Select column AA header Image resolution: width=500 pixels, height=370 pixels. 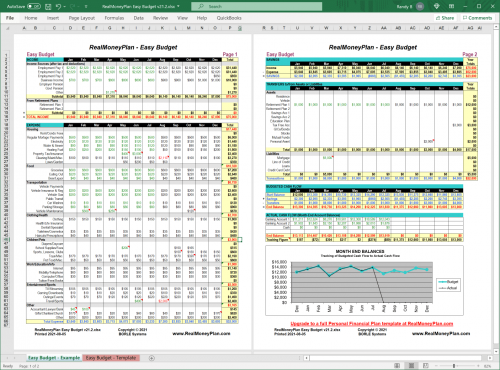click(x=384, y=28)
